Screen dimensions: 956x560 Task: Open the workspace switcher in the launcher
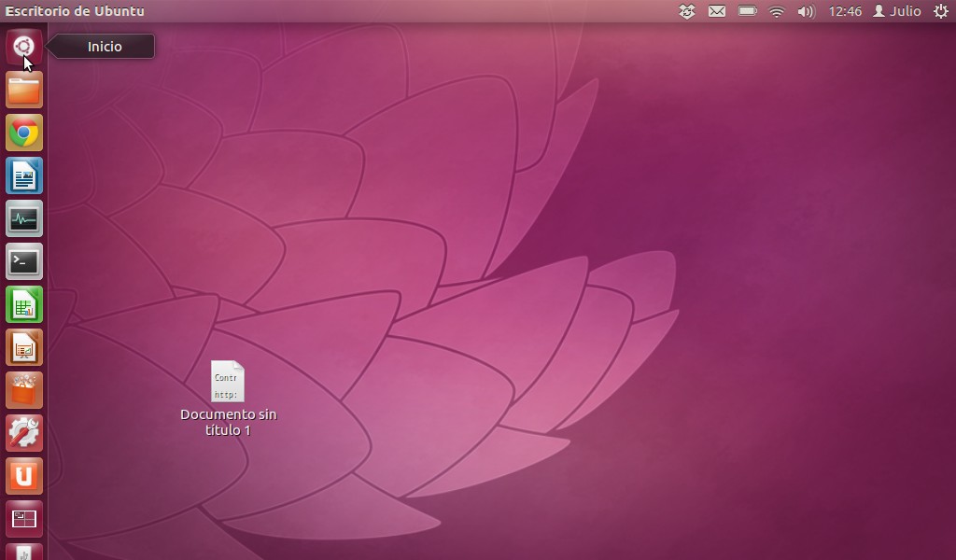click(23, 518)
